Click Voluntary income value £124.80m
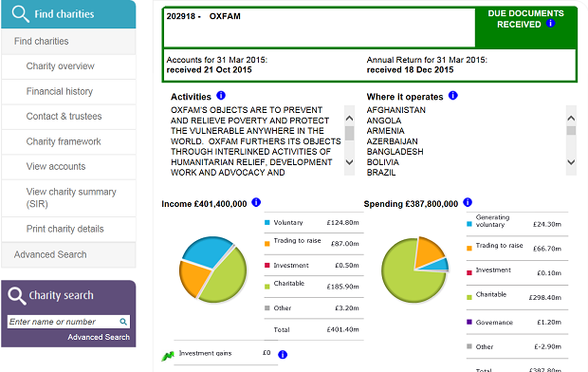Image resolution: width=588 pixels, height=372 pixels. (x=342, y=223)
